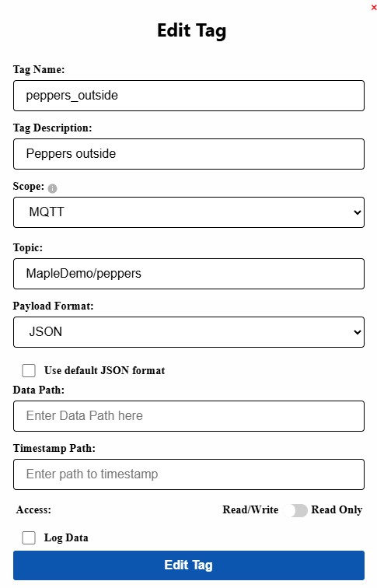Click the Edit Tag heading
The height and width of the screenshot is (588, 377).
[x=191, y=31]
